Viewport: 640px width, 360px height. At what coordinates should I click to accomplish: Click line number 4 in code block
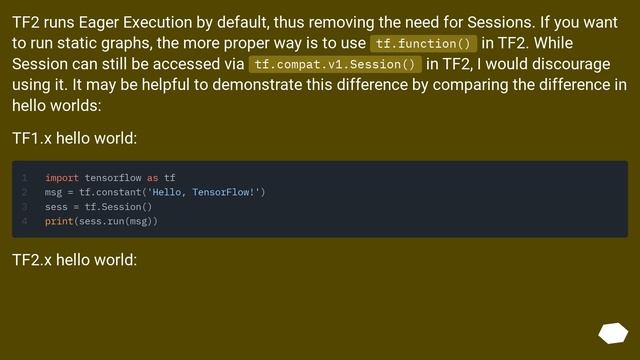[24, 221]
